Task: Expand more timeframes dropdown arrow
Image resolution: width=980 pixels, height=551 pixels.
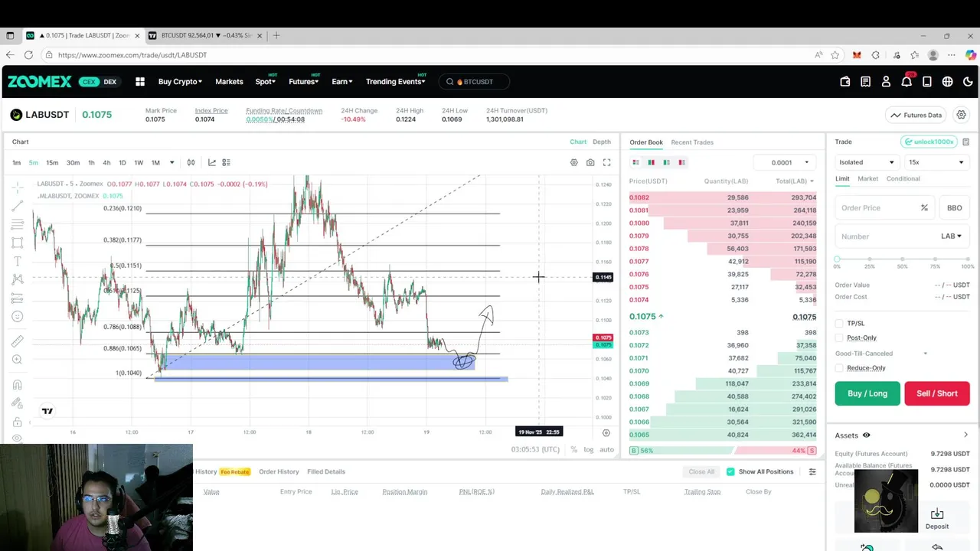Action: (171, 162)
